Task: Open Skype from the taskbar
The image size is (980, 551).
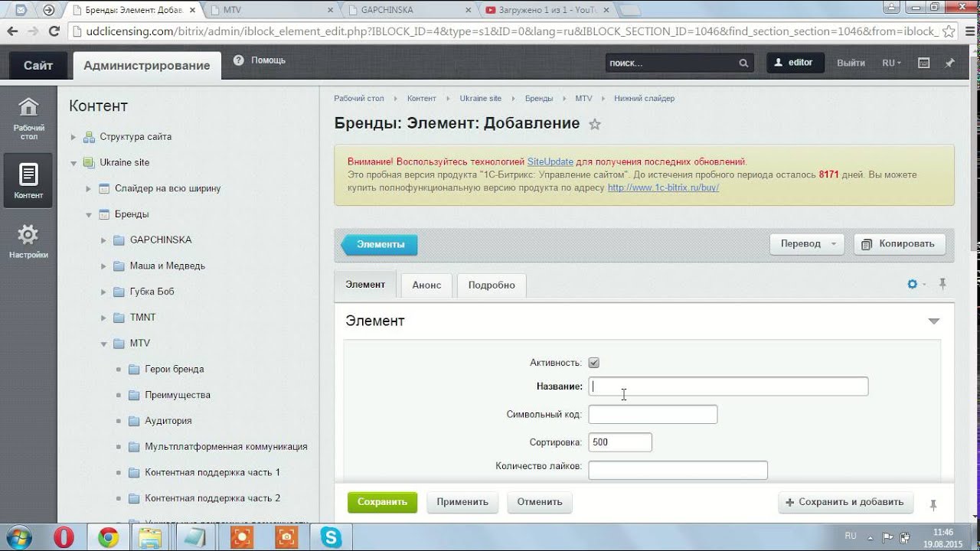Action: pyautogui.click(x=332, y=536)
